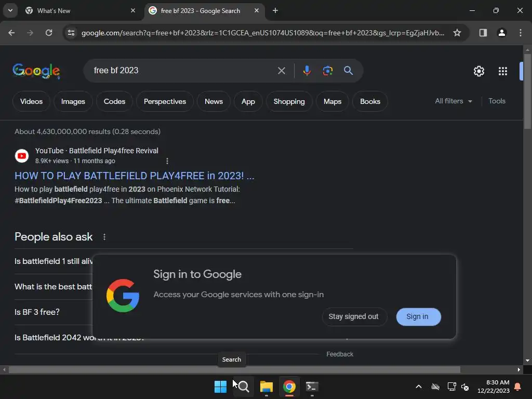Select the Maps filter chip
The image size is (532, 399).
pyautogui.click(x=332, y=101)
